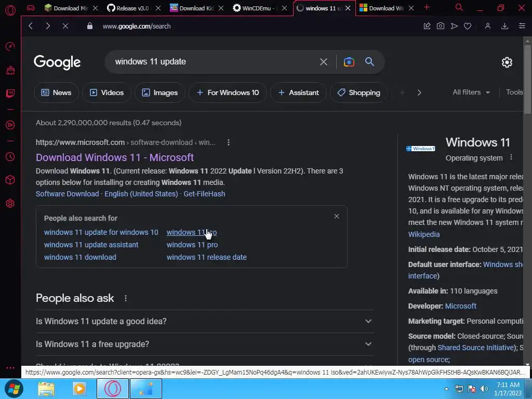The height and width of the screenshot is (399, 532).
Task: Open Extensions cube icon in sidebar
Action: tap(10, 180)
